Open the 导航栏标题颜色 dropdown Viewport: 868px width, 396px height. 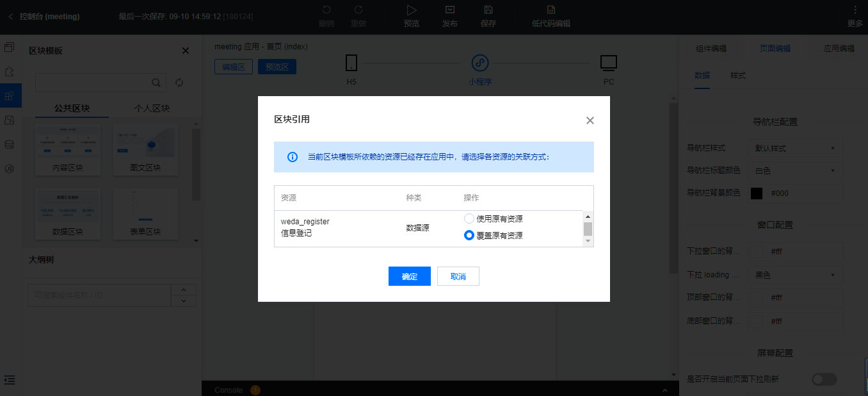pyautogui.click(x=795, y=170)
